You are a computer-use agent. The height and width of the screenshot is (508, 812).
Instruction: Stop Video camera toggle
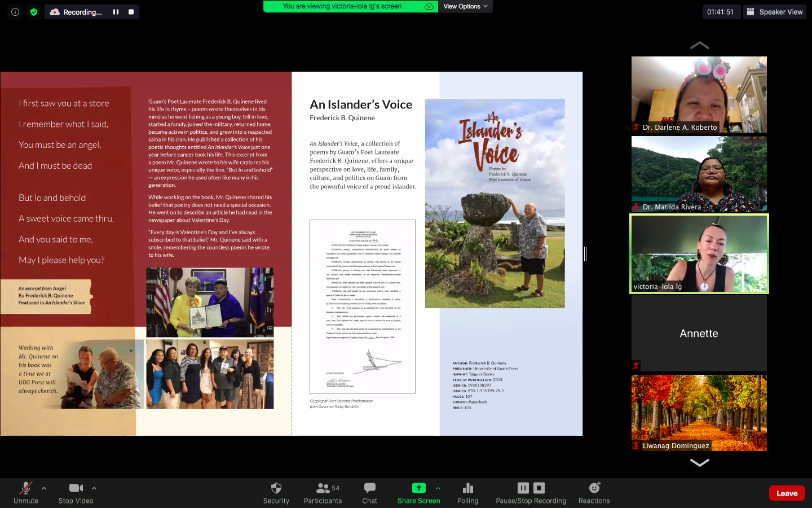(76, 492)
